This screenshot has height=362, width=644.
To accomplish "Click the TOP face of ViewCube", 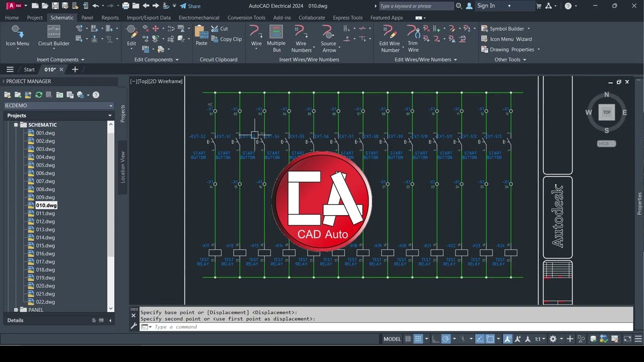I will coord(606,113).
